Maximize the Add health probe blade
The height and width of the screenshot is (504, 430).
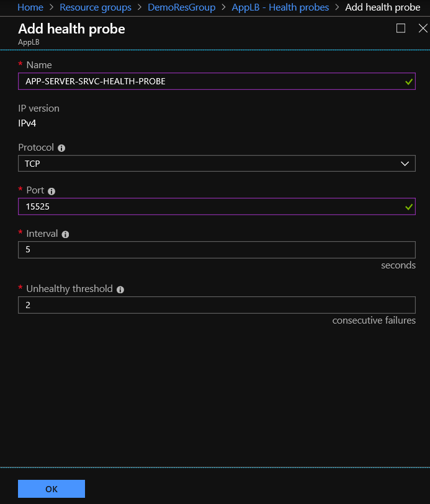point(401,29)
